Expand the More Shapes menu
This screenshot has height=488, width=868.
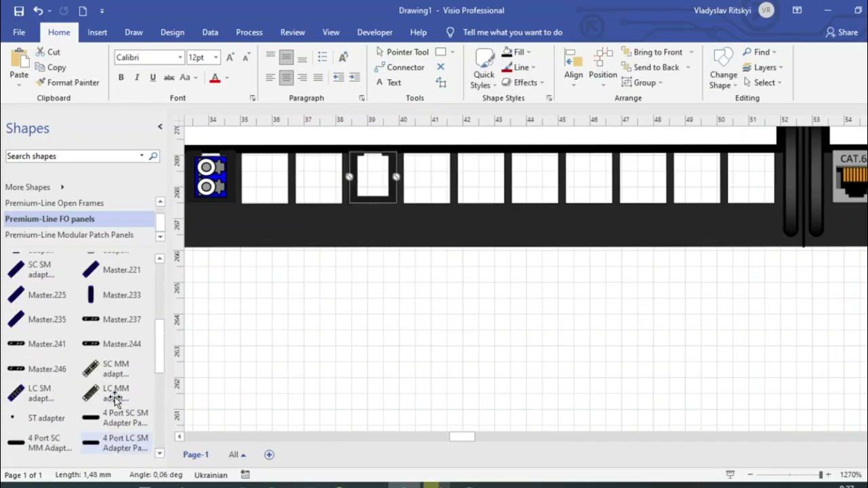click(x=35, y=187)
